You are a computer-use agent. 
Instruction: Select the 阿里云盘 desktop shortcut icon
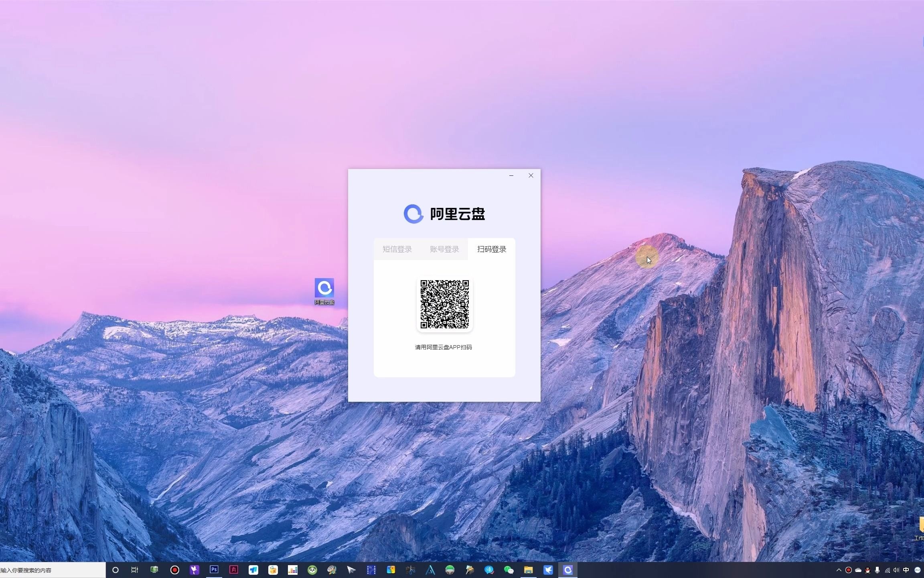pos(324,291)
